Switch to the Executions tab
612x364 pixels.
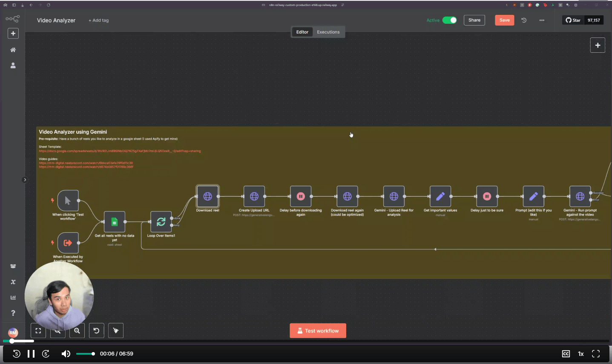click(x=328, y=32)
